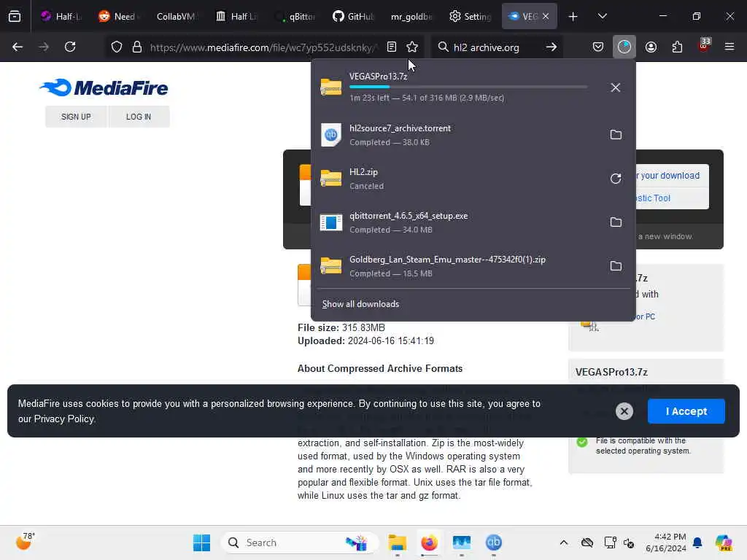The image size is (747, 560).
Task: Open Show all downloads link
Action: pyautogui.click(x=360, y=304)
